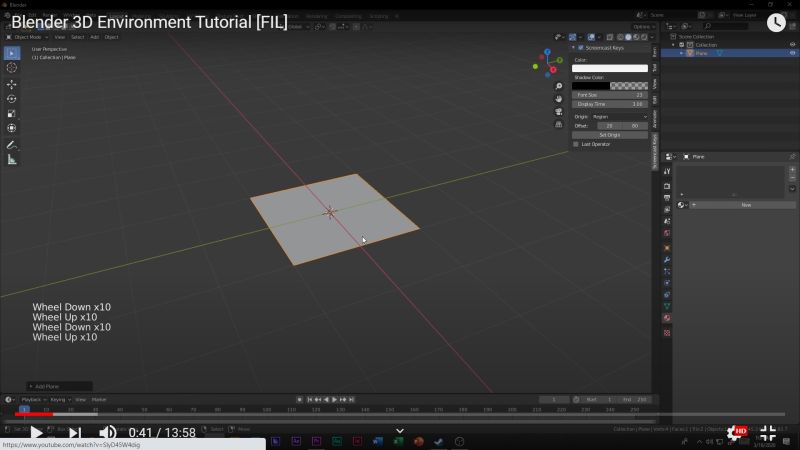The width and height of the screenshot is (800, 450).
Task: Open Word from the Windows taskbar
Action: point(378,442)
